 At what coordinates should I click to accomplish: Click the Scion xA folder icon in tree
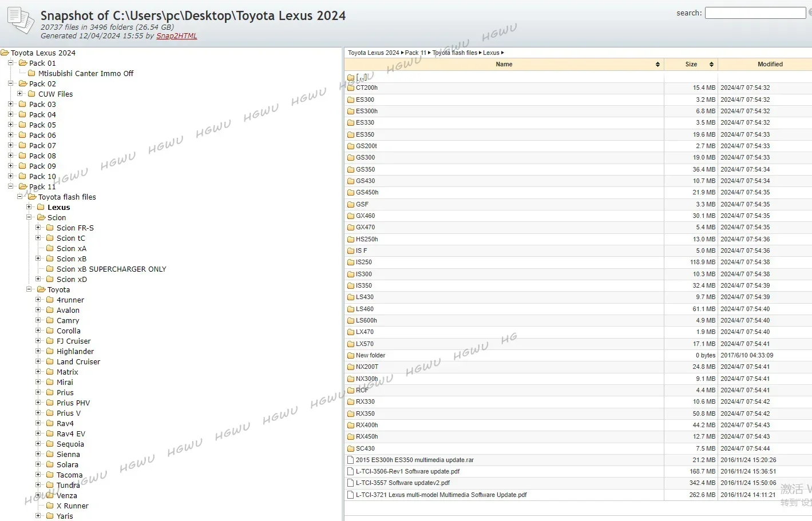tap(50, 248)
